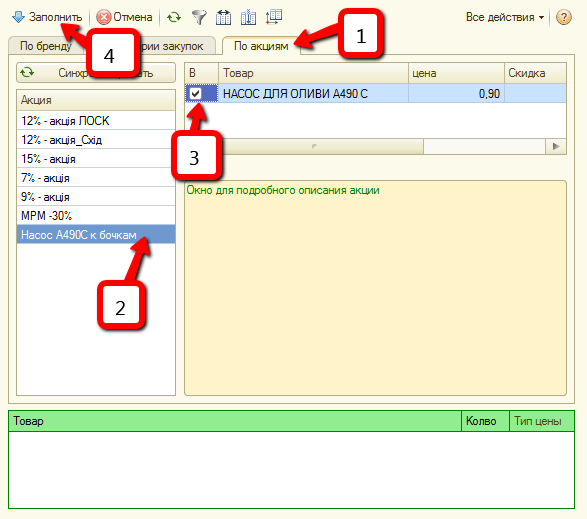Uncheck the НАСОС ДЛЯ ОЛИВИ А490 С checkbox
The image size is (587, 519).
tap(195, 93)
